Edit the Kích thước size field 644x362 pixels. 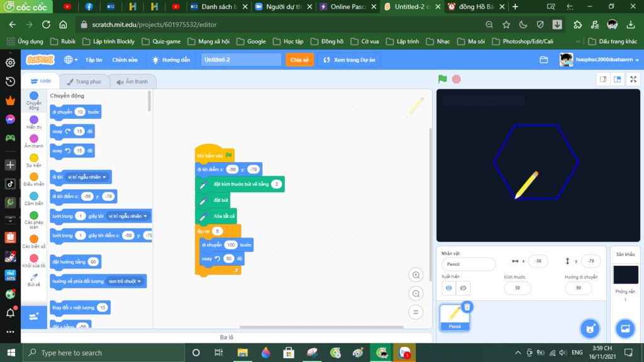pos(517,288)
